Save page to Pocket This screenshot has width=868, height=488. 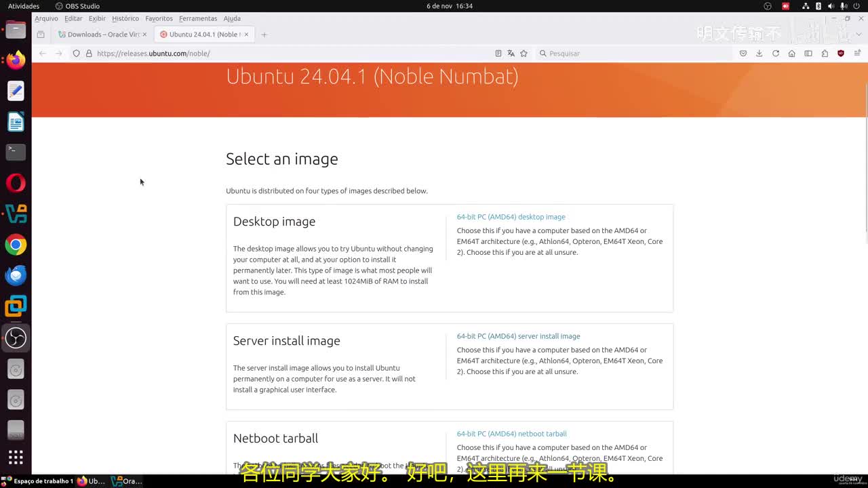point(743,54)
